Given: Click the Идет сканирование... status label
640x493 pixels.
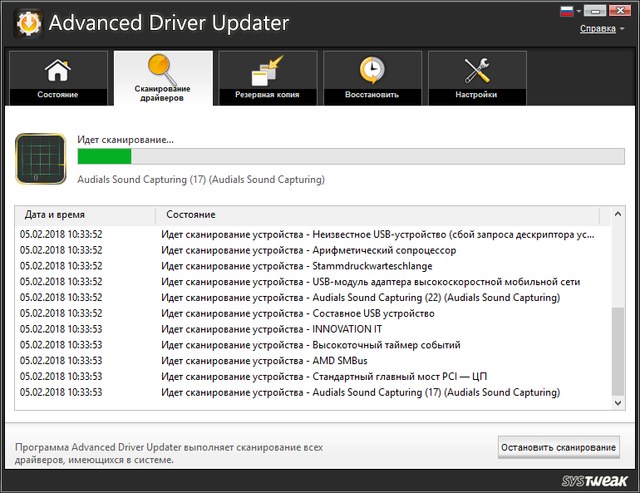Looking at the screenshot, I should point(125,140).
